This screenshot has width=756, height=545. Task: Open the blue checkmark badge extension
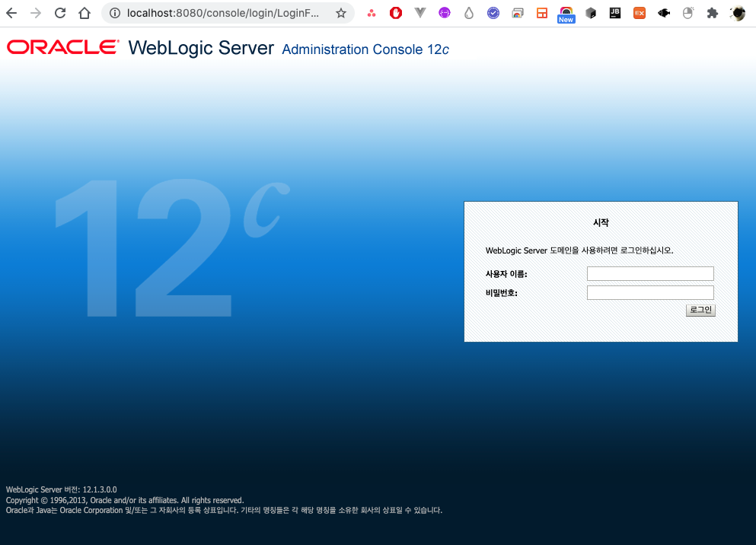click(x=493, y=13)
